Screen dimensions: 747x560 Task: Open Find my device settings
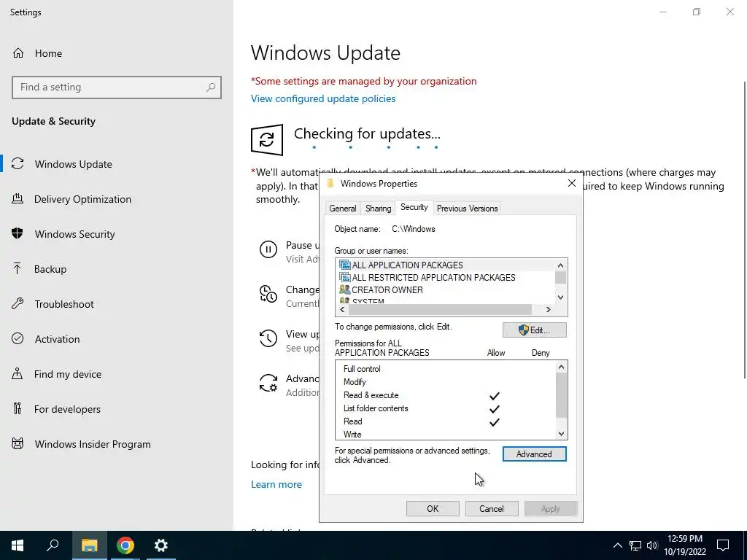pos(67,374)
